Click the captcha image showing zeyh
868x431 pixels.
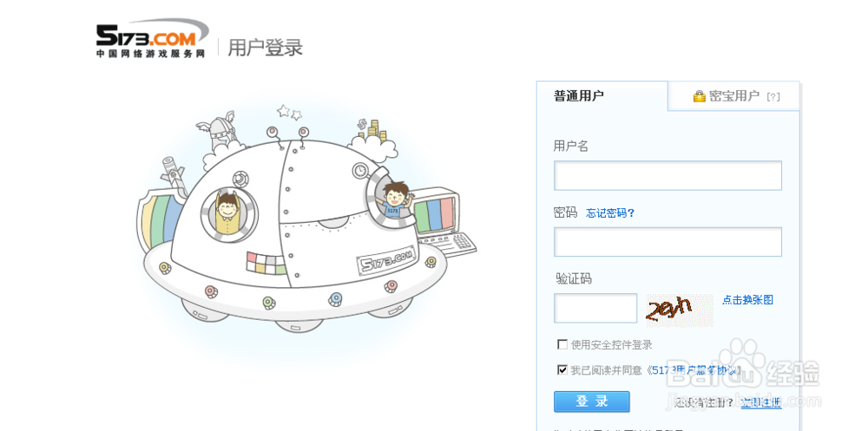coord(680,310)
